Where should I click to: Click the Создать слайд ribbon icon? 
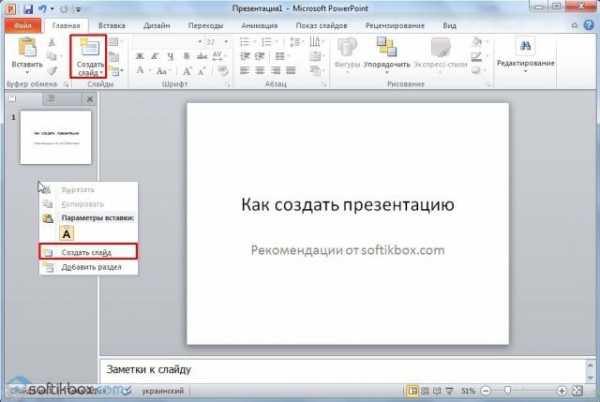pos(89,47)
